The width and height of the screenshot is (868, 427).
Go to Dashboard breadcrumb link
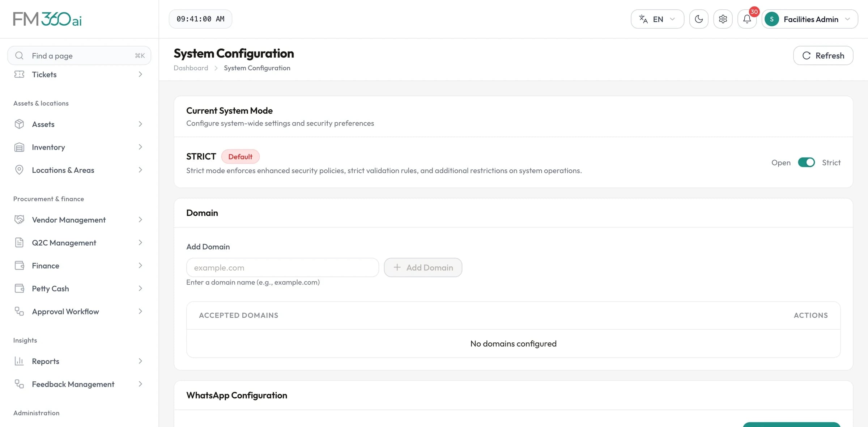tap(191, 68)
